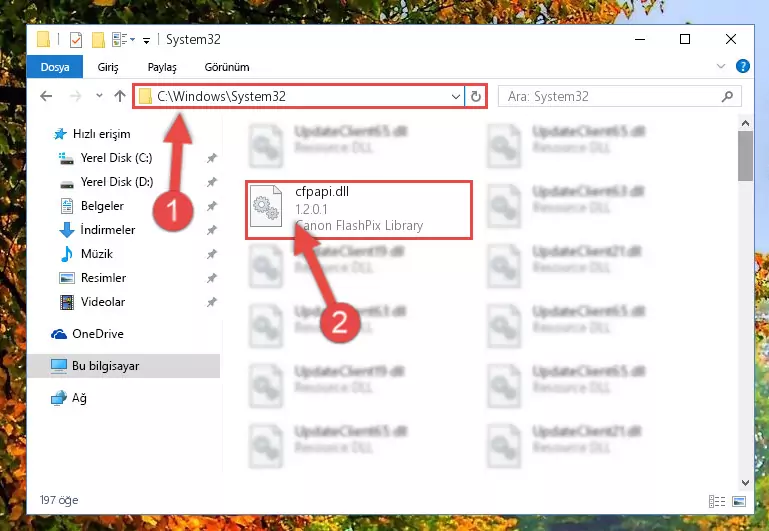The width and height of the screenshot is (769, 531).
Task: Click the pin icon next to Videolar
Action: tap(211, 302)
